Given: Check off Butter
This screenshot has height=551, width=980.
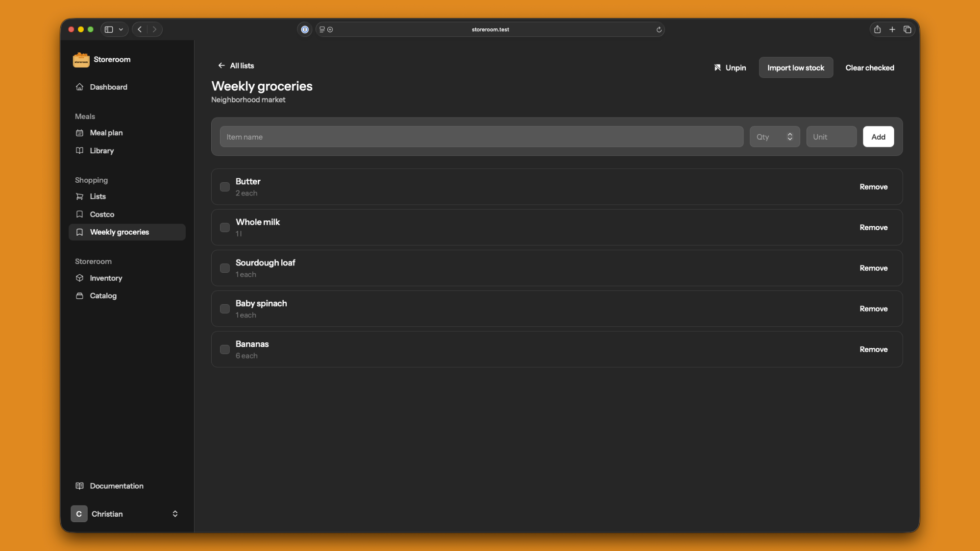Looking at the screenshot, I should [x=225, y=187].
